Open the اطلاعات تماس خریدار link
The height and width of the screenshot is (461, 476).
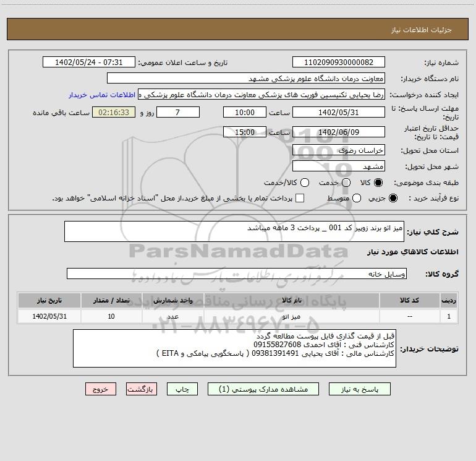[x=102, y=95]
